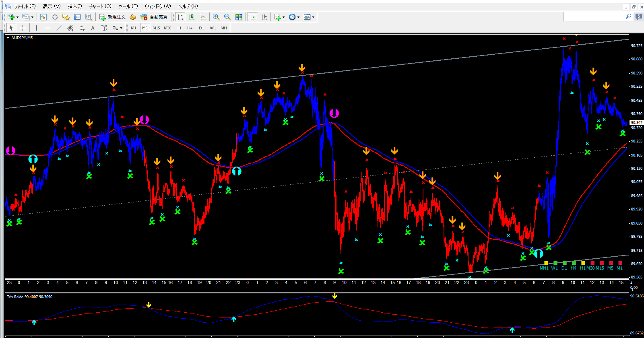Select the text label tool
Image resolution: width=644 pixels, height=338 pixels.
104,28
